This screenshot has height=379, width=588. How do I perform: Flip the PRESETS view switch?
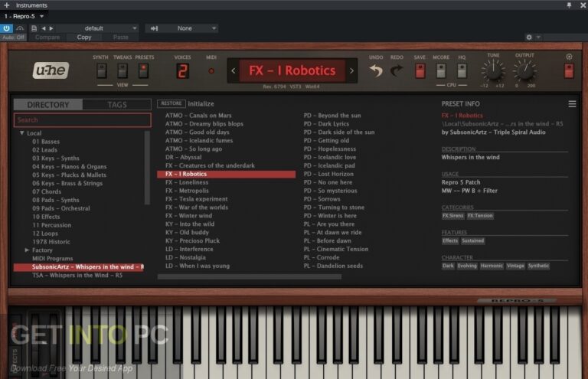tap(143, 71)
